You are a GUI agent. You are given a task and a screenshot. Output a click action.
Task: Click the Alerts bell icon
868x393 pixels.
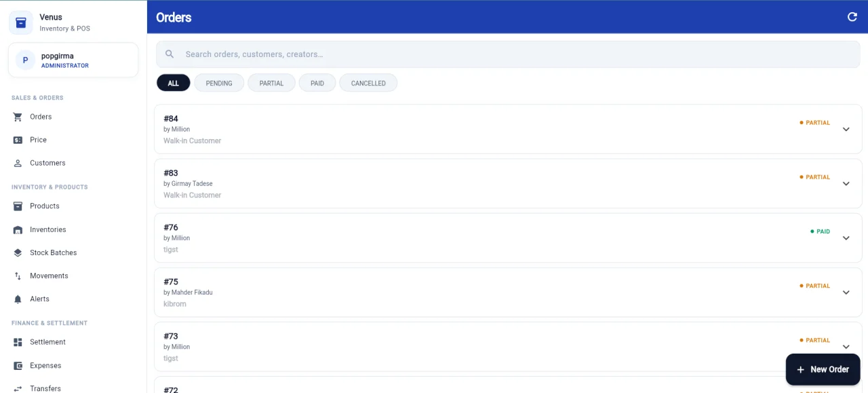18,299
